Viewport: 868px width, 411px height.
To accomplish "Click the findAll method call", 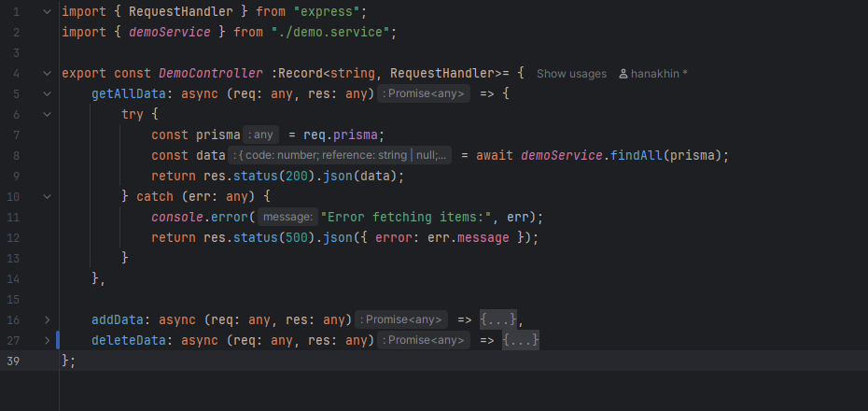I will click(637, 155).
